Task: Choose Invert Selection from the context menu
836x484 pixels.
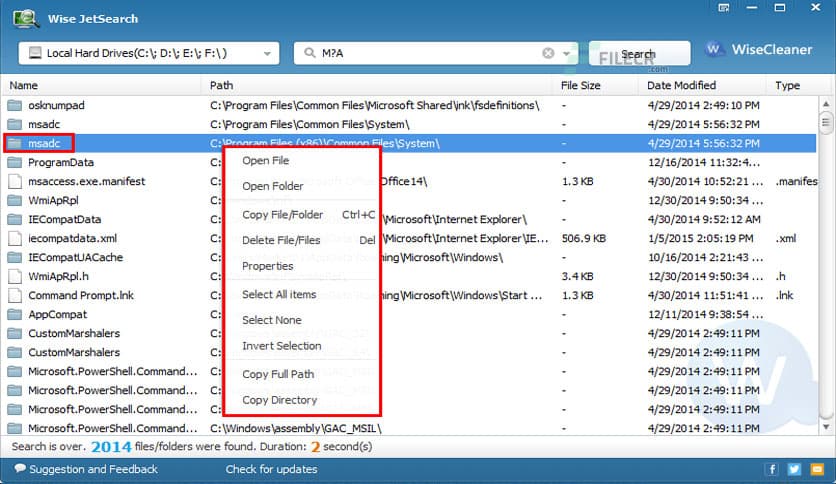Action: 281,346
